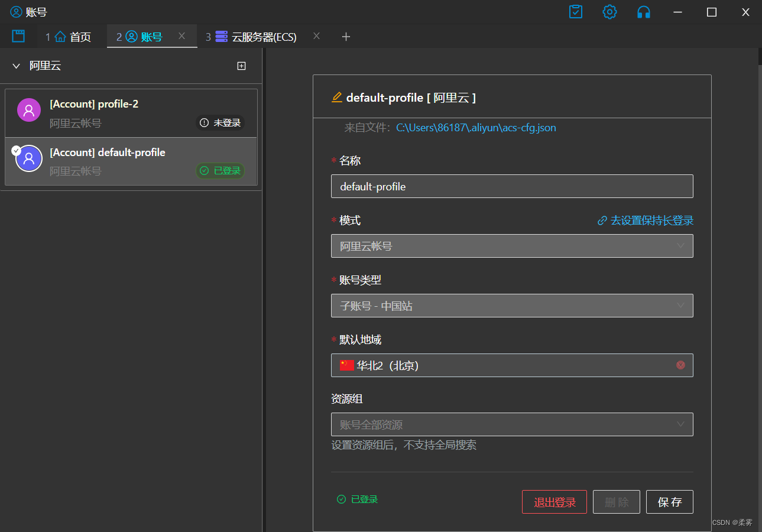This screenshot has width=762, height=532.
Task: Click the purple avatar of profile-2
Action: pos(29,110)
